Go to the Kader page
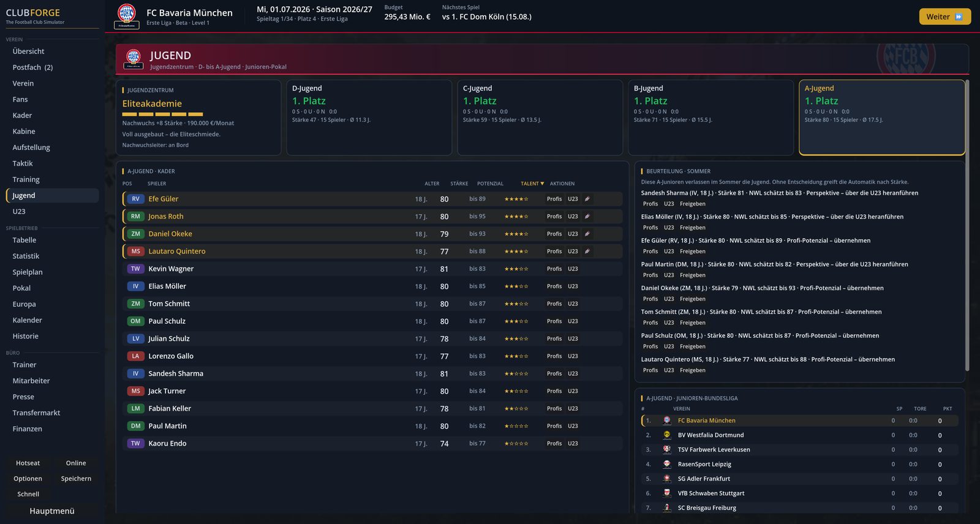980x524 pixels. click(x=53, y=115)
